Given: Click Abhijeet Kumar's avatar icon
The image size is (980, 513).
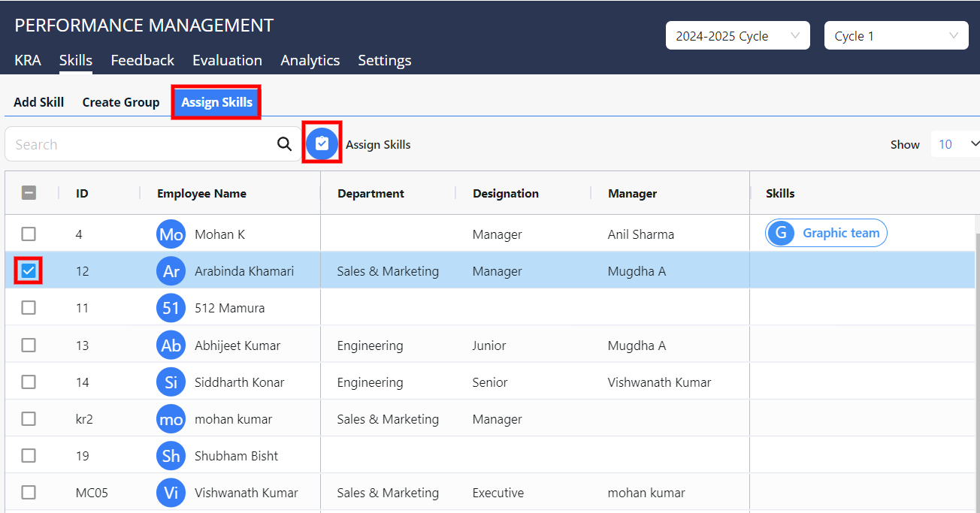Looking at the screenshot, I should (171, 345).
